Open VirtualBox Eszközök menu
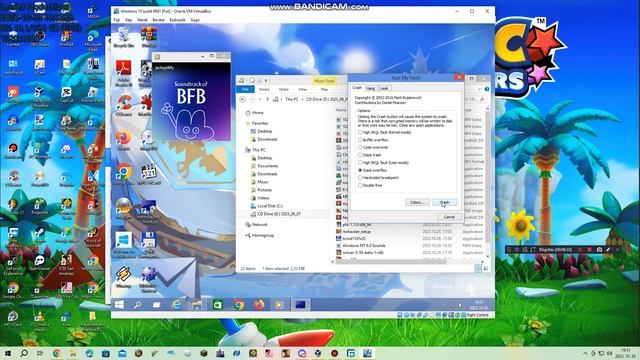This screenshot has width=640, height=360. pos(177,20)
